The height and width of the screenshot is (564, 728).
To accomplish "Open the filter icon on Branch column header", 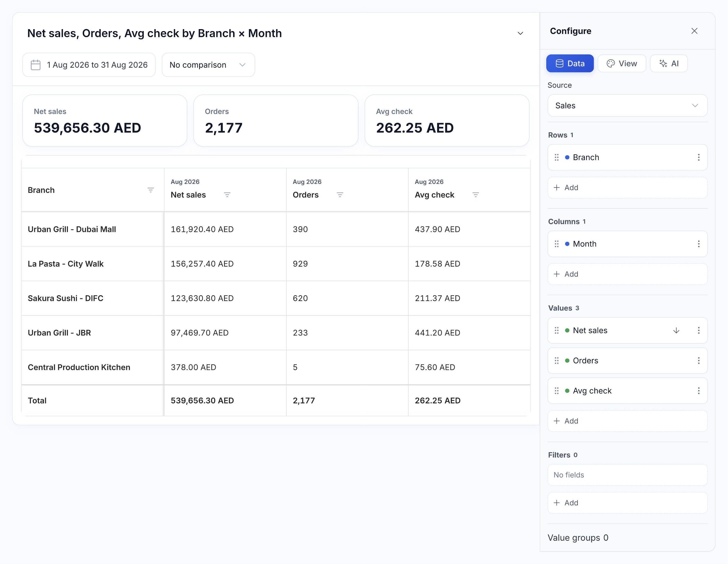I will 151,190.
